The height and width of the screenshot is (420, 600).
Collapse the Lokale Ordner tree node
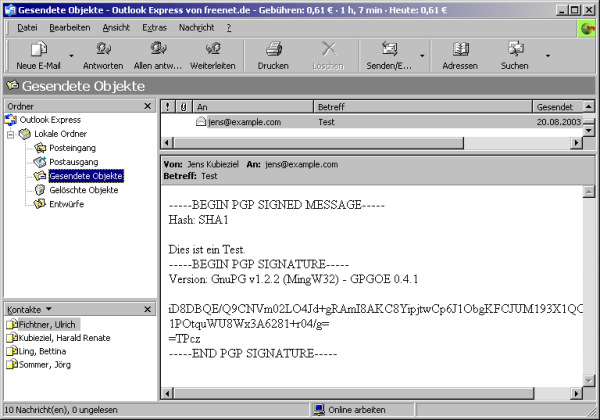click(11, 134)
